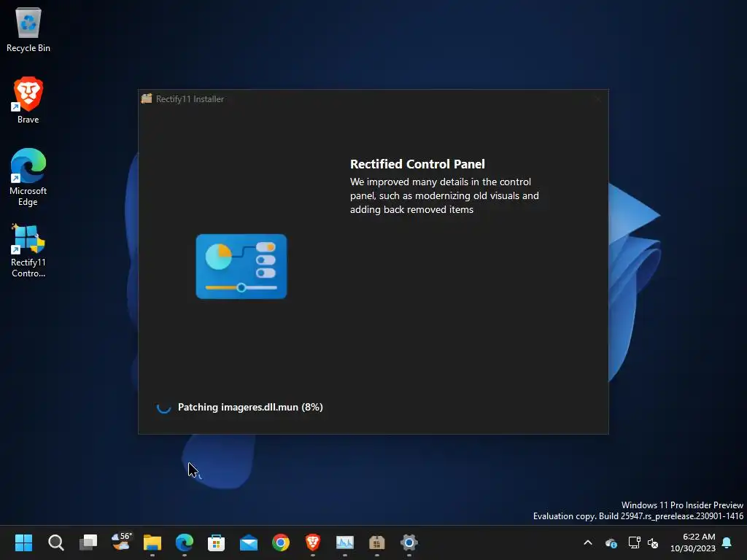Open the Mail app from the taskbar

[249, 542]
